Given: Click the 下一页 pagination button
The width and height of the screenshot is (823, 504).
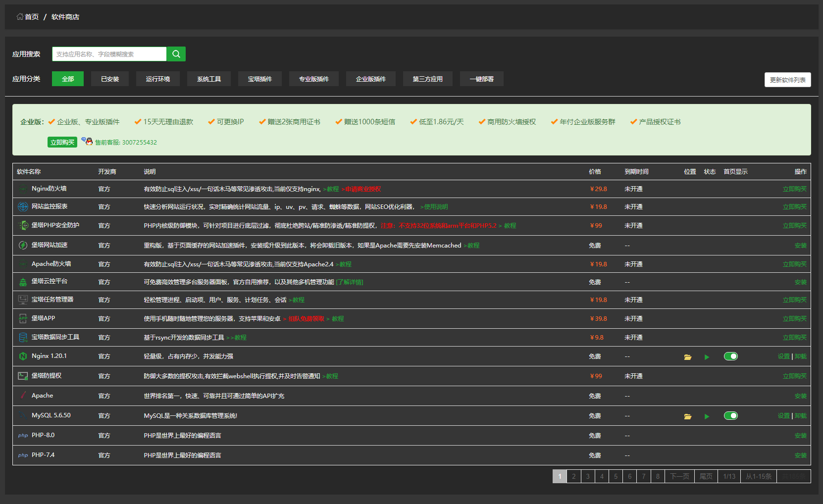Looking at the screenshot, I should click(679, 476).
